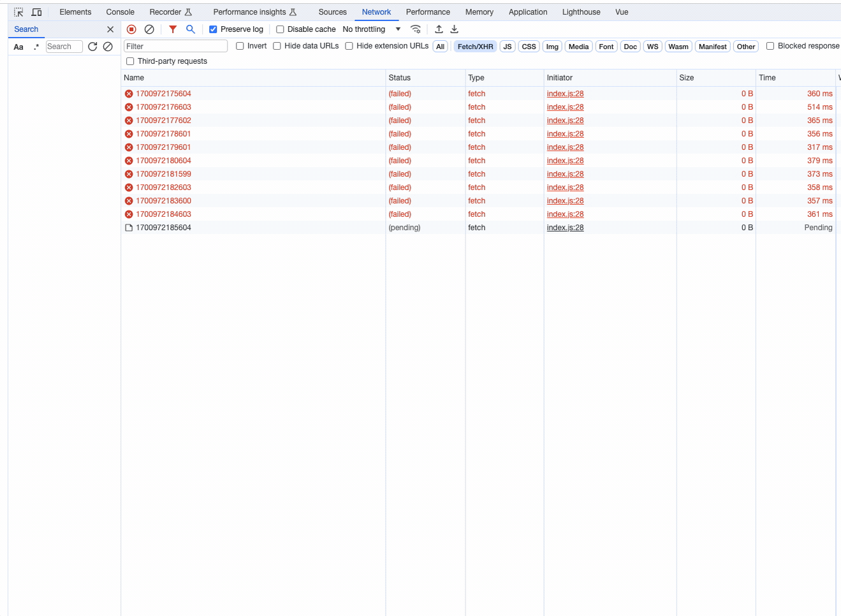The width and height of the screenshot is (841, 616).
Task: Import a HAR file using upload icon
Action: (x=439, y=29)
